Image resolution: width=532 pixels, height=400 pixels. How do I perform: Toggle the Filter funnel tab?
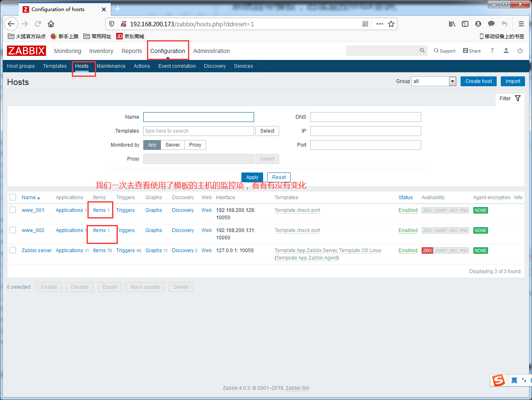click(x=510, y=99)
